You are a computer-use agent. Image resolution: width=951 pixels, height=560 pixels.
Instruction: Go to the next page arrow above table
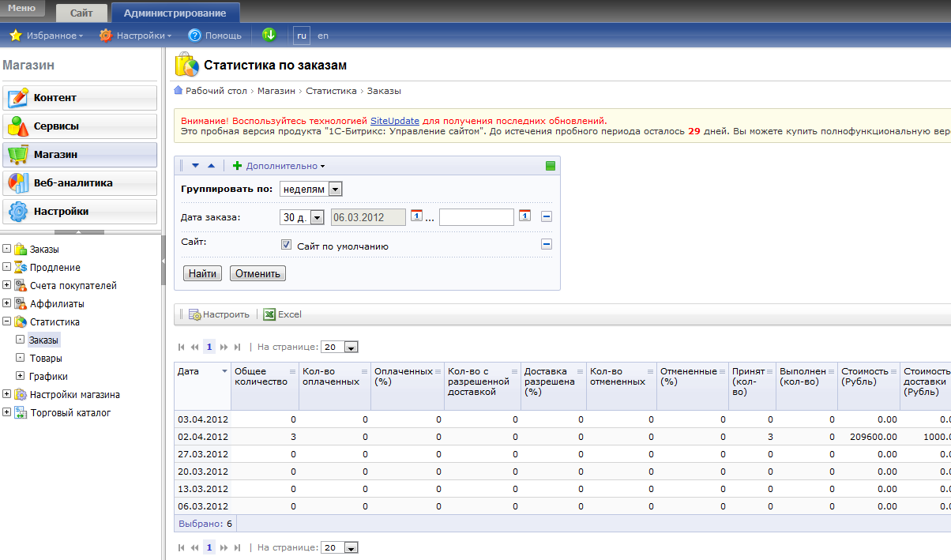(x=224, y=347)
